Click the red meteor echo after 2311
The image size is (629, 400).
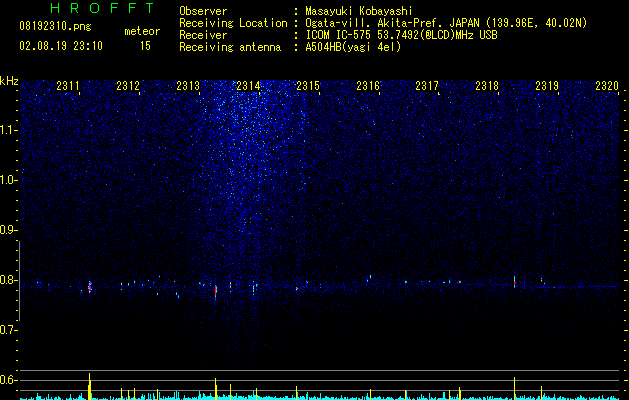(90, 286)
